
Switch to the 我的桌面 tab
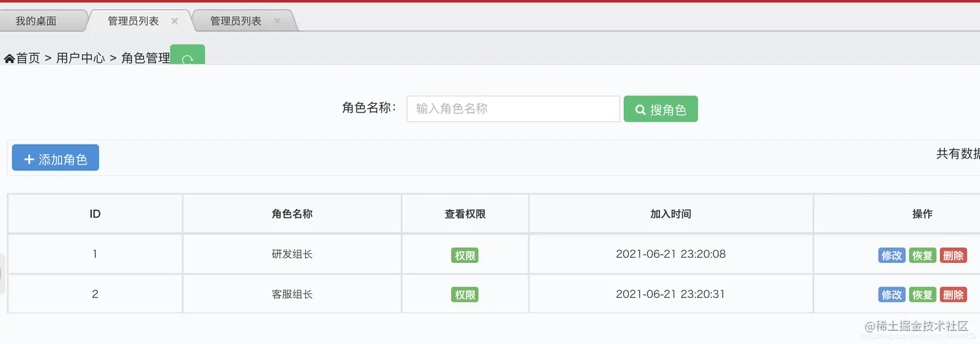[36, 21]
